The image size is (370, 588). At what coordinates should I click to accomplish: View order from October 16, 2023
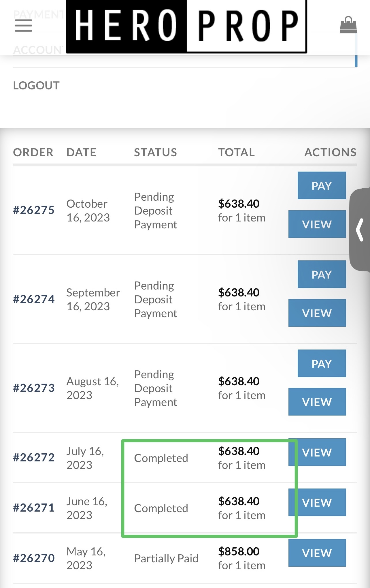pos(317,224)
